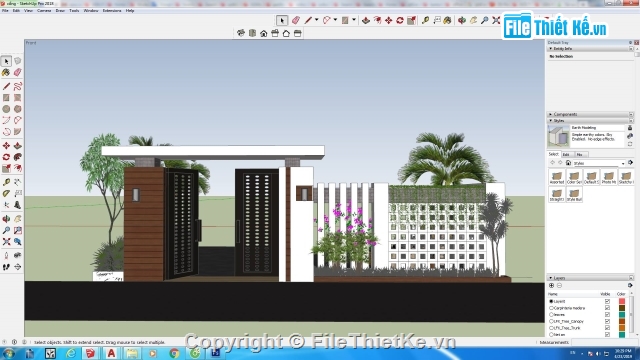Open the Layers details arrow menu

[630, 285]
